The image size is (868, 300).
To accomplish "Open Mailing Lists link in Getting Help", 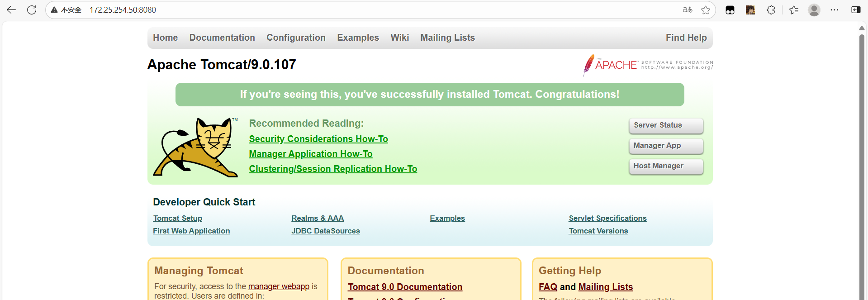I will [606, 287].
